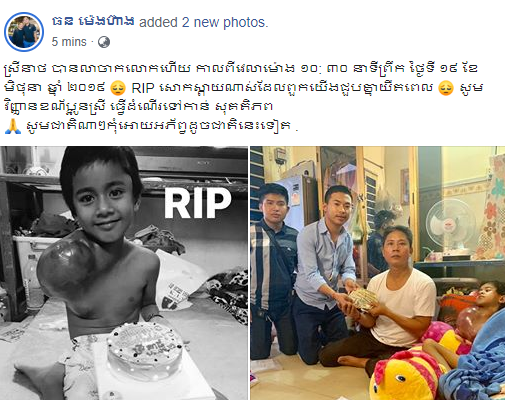This screenshot has height=400, width=505.
Task: Open the '5 mins' timestamp link
Action: [x=69, y=42]
